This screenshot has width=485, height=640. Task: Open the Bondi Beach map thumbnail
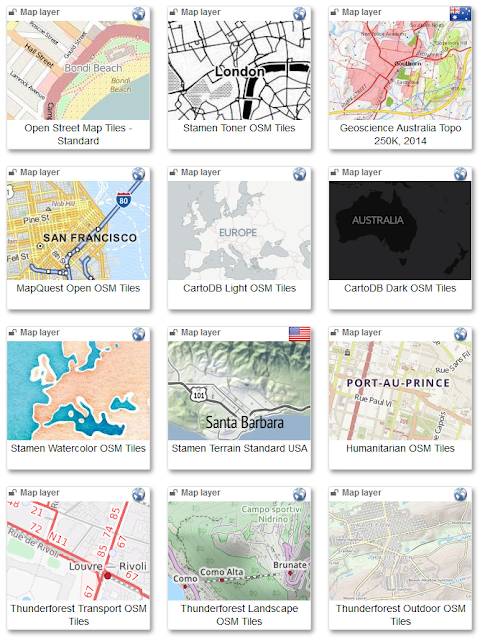tap(78, 70)
